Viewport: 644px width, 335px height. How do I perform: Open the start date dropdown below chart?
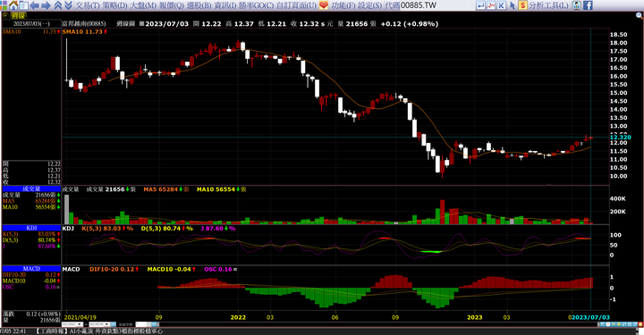[79, 324]
